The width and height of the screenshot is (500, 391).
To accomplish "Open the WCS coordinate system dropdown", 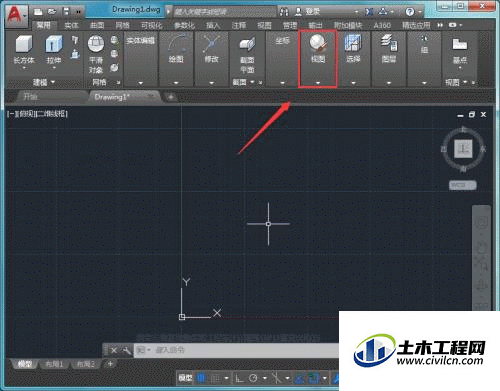I will 463,185.
